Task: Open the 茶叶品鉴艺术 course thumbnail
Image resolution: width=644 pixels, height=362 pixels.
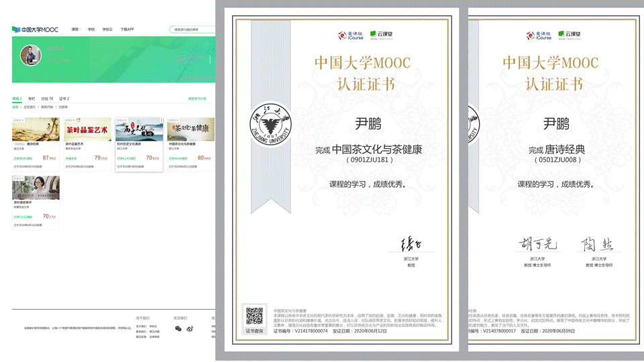Action: click(87, 129)
